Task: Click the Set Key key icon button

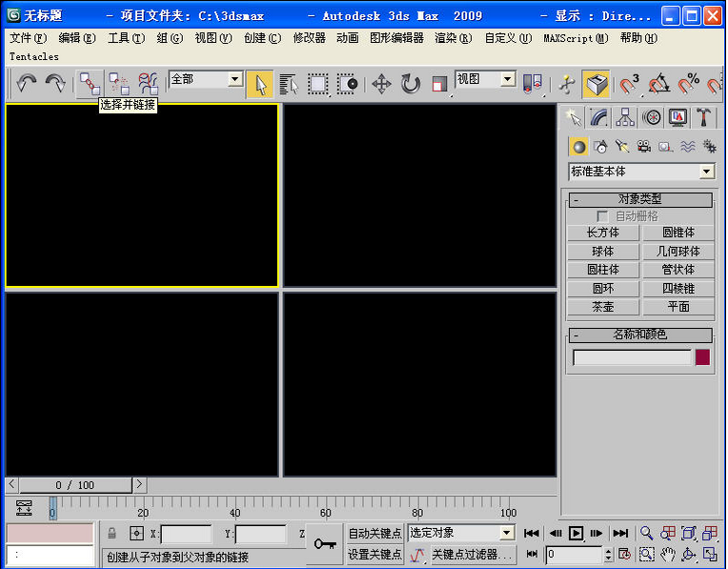Action: [x=325, y=543]
